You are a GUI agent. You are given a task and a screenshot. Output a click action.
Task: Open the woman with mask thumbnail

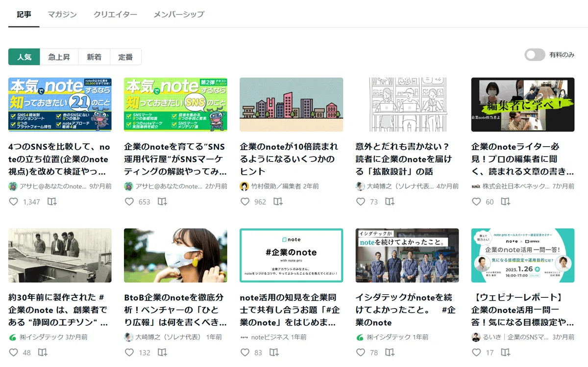click(175, 256)
